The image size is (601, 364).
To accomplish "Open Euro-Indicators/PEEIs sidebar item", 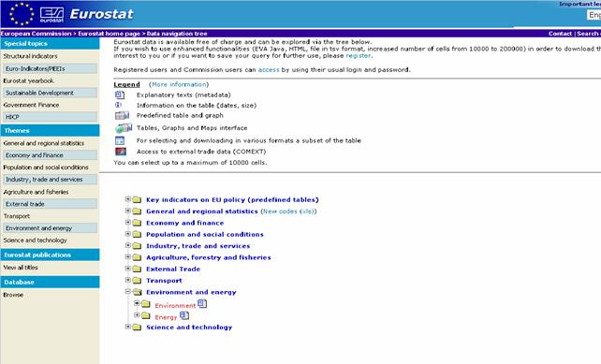I will click(51, 68).
